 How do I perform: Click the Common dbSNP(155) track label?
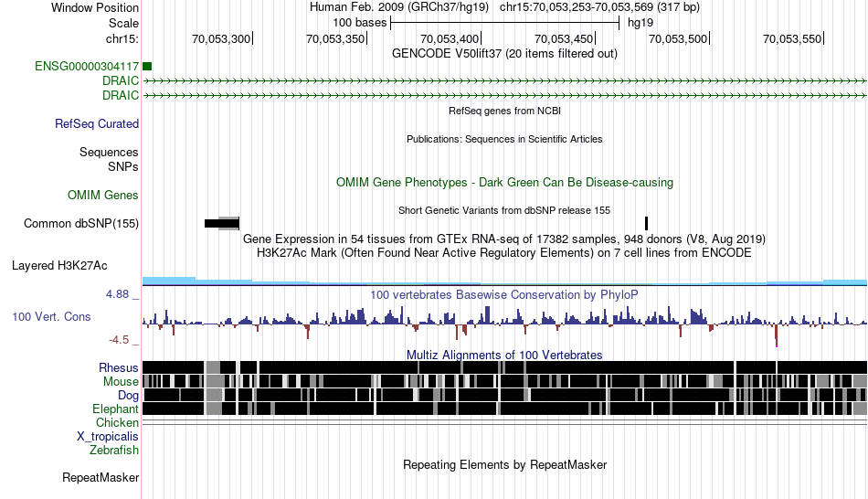[x=81, y=223]
